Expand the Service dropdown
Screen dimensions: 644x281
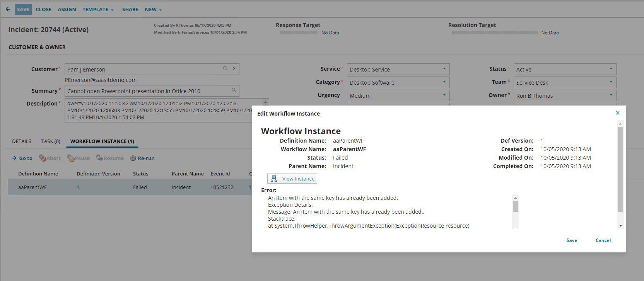(444, 69)
